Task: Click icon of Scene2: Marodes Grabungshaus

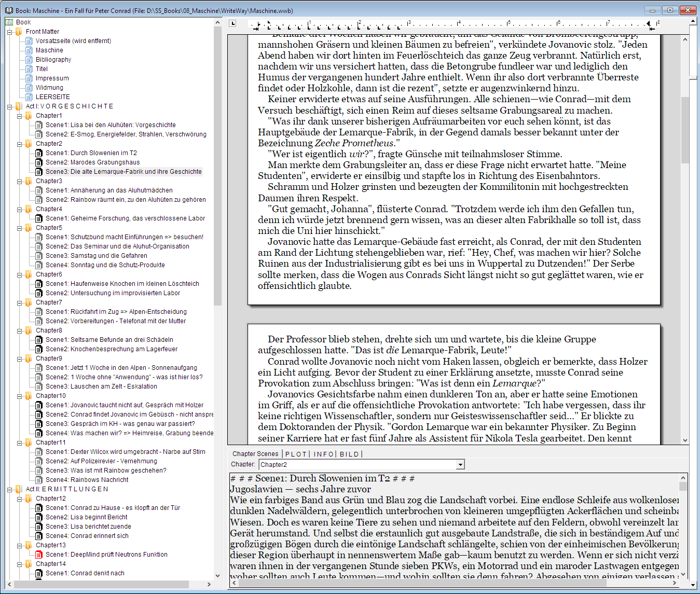Action: click(39, 162)
